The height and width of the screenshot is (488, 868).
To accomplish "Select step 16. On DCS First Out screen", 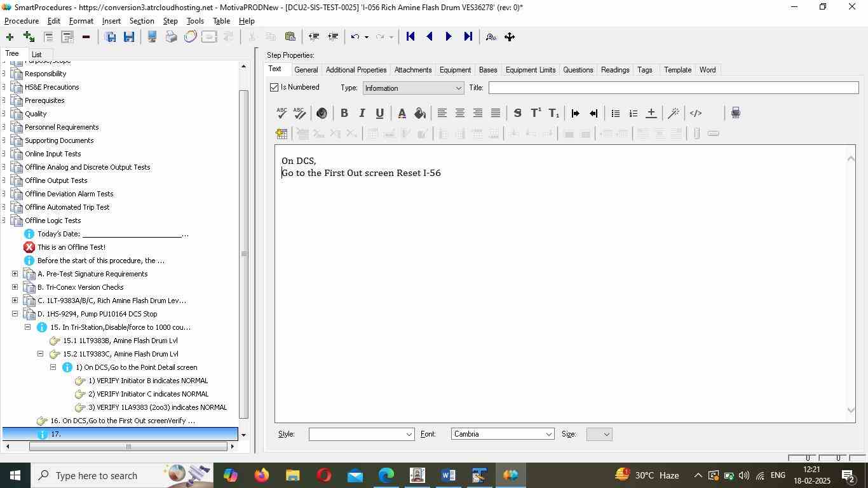I will point(123,421).
